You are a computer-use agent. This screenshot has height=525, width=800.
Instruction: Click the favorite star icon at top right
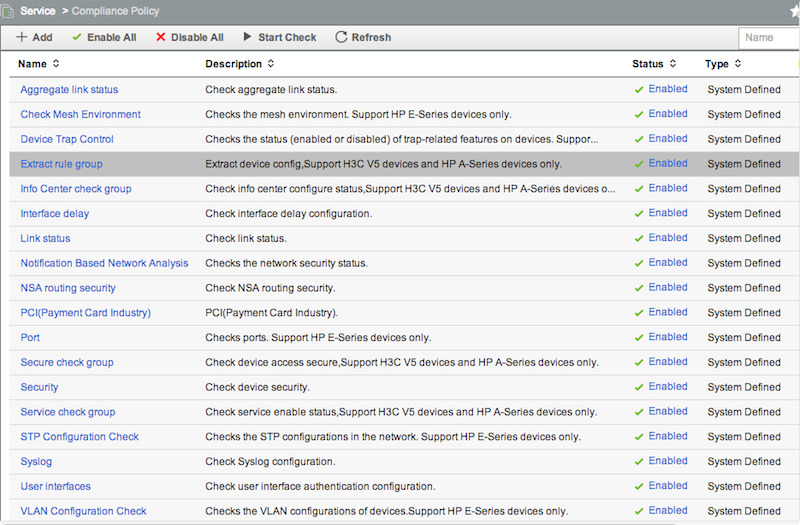[x=795, y=11]
